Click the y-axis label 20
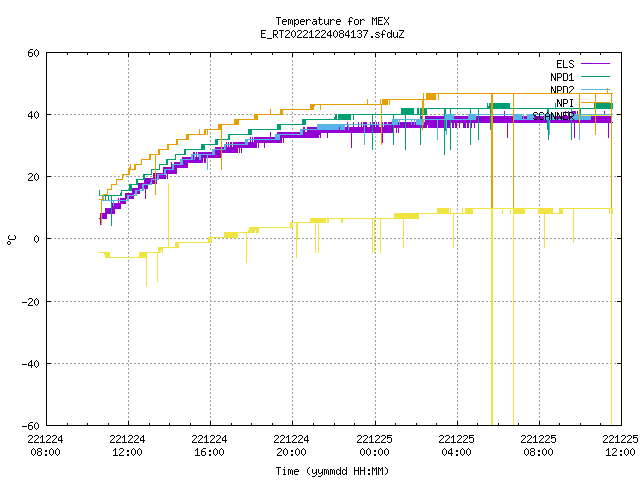This screenshot has height=480, width=640. point(33,177)
